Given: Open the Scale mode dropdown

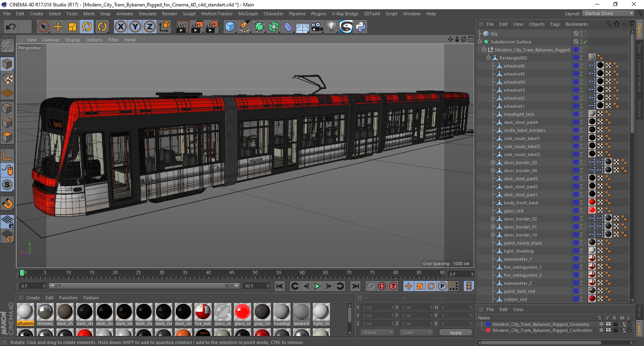Looking at the screenshot, I should [416, 332].
